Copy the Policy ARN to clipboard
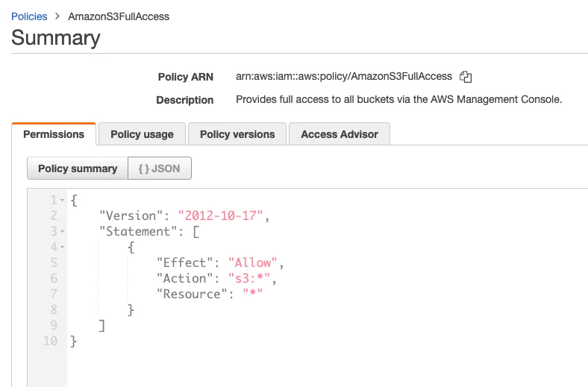 point(466,76)
